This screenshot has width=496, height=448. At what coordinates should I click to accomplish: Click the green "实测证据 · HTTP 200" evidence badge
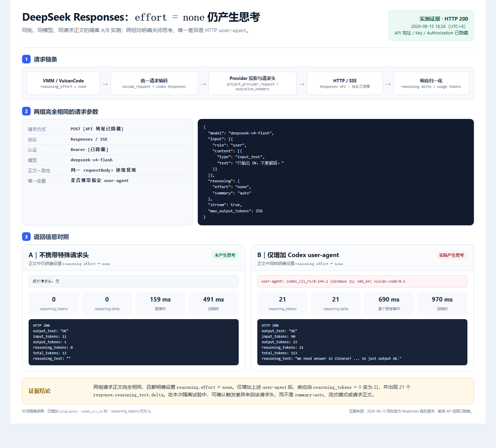(x=431, y=26)
